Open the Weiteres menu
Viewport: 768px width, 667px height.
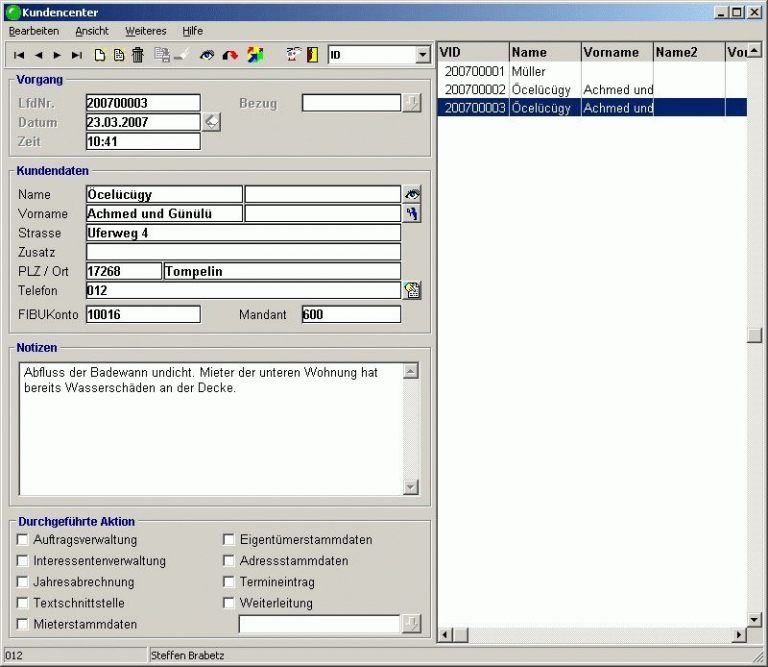coord(145,31)
